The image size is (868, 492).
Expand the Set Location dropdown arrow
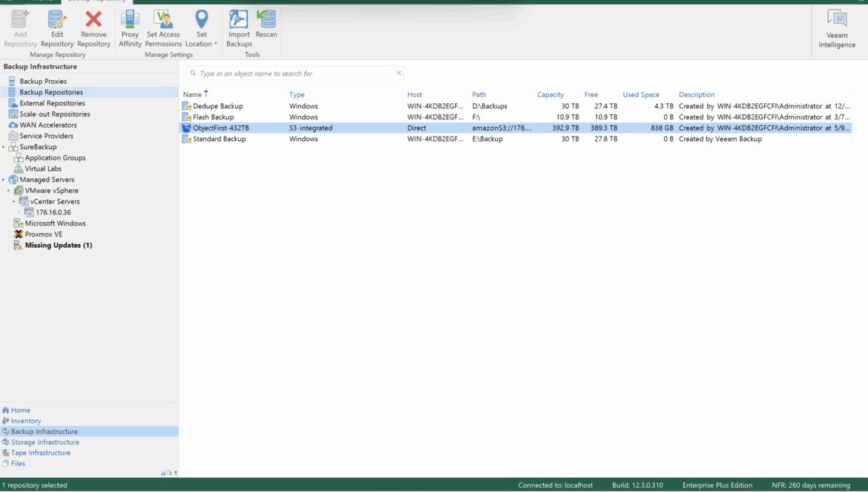[x=215, y=44]
